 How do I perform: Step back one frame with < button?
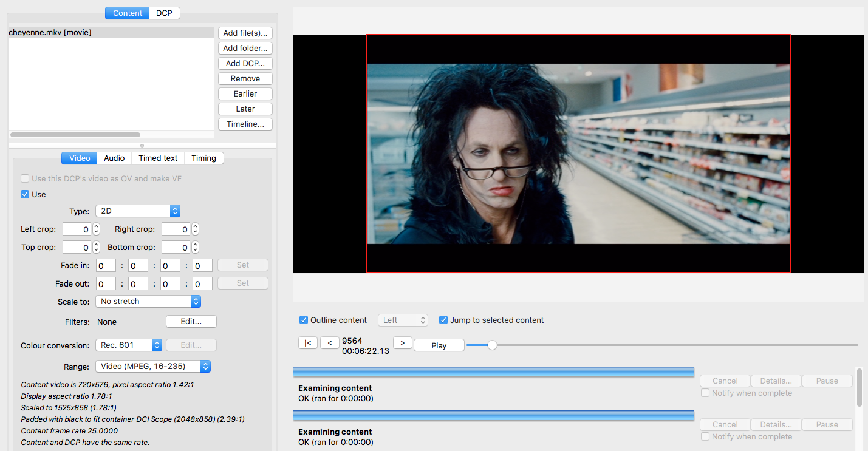329,343
